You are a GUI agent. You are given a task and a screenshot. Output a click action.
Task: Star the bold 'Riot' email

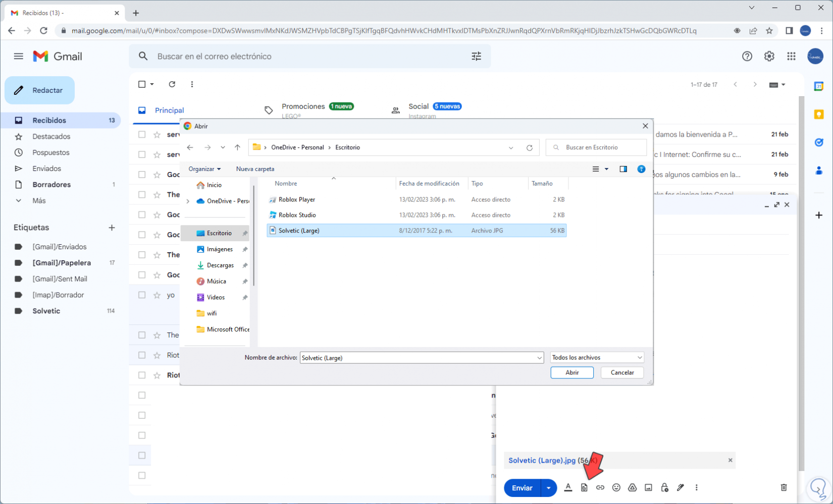(157, 375)
